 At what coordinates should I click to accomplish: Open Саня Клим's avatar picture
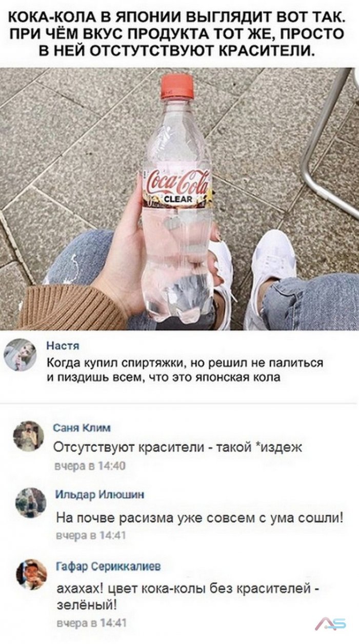[x=29, y=436]
